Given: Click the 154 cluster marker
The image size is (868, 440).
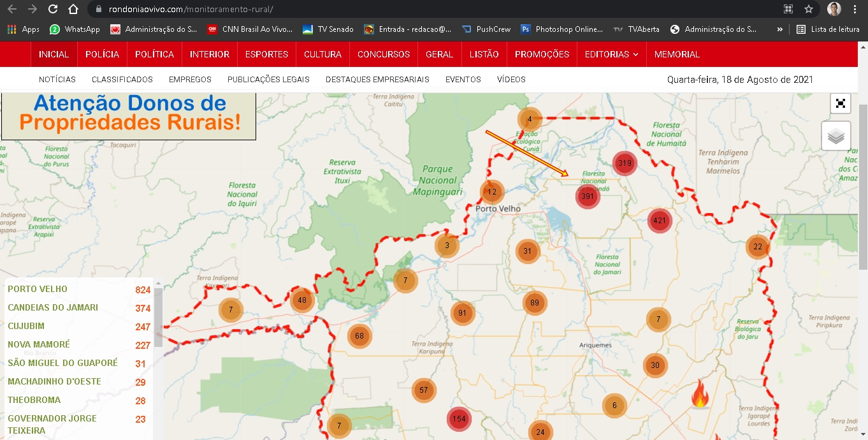Looking at the screenshot, I should pos(458,419).
